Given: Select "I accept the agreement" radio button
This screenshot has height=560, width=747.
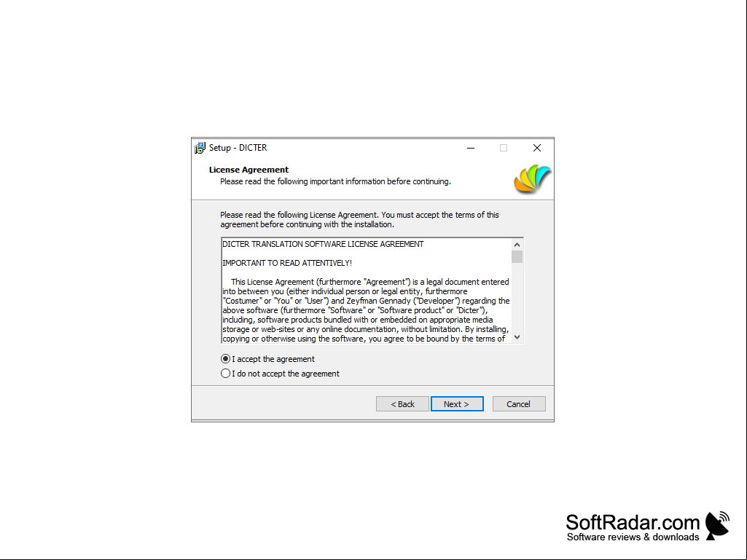Looking at the screenshot, I should point(225,358).
